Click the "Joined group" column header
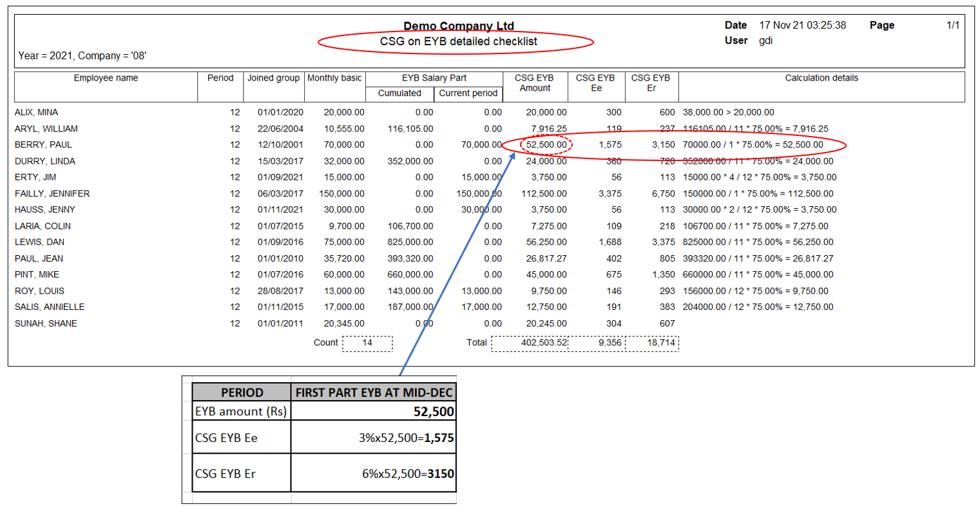The image size is (980, 507). click(273, 78)
